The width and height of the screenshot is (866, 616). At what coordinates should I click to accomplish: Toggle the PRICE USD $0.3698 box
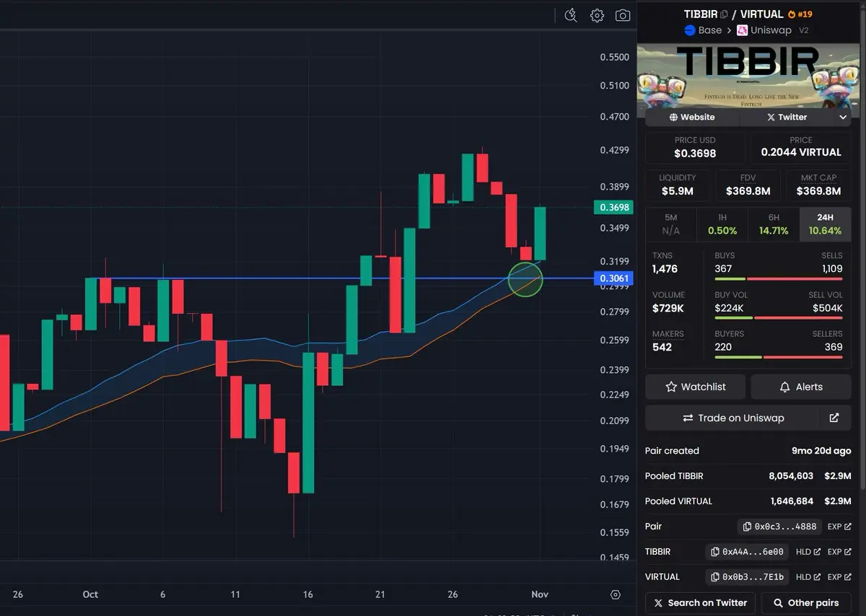click(x=696, y=147)
